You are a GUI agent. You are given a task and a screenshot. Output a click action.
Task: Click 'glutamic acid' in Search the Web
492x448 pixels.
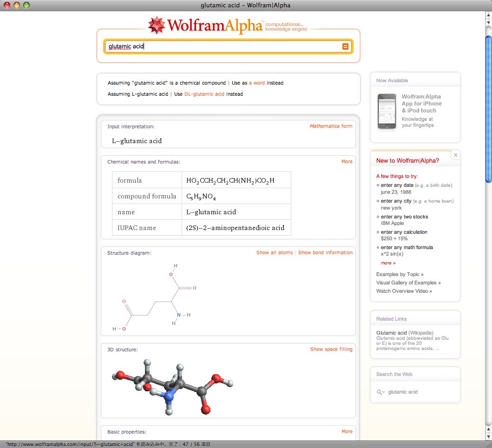click(x=403, y=392)
